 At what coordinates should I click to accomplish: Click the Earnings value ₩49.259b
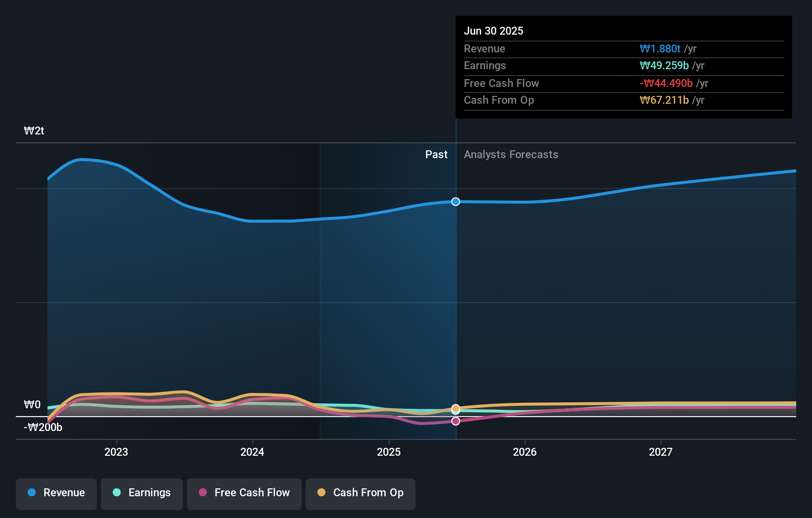[664, 65]
